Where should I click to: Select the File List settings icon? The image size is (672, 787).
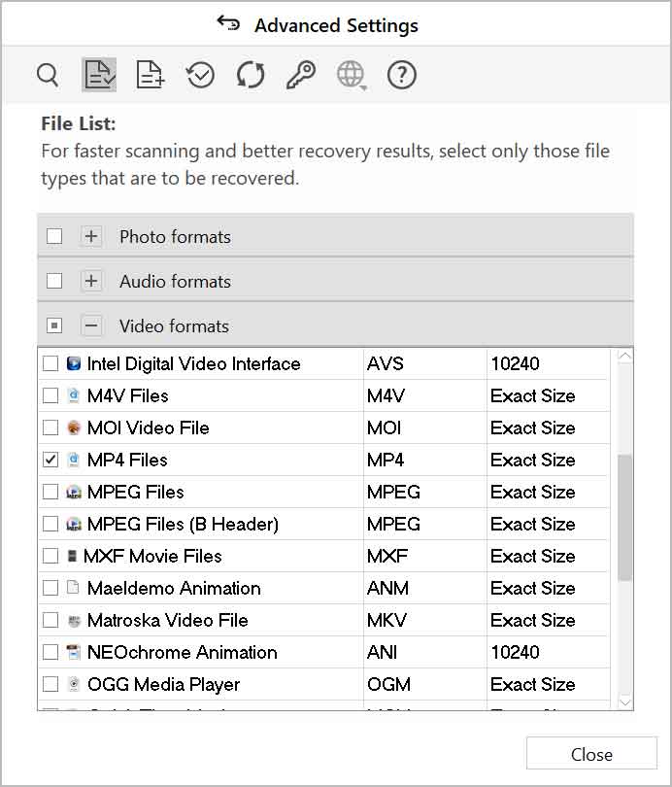pos(98,75)
